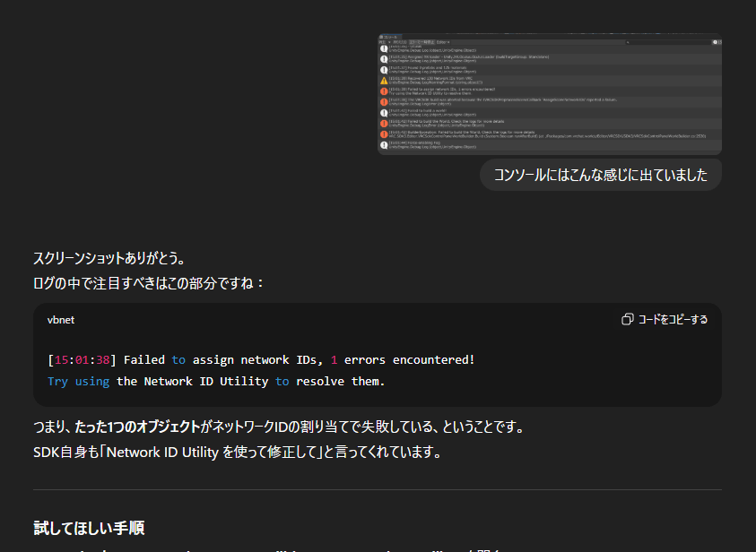Expand the Editor dropdown in the console toolbar

coord(444,42)
